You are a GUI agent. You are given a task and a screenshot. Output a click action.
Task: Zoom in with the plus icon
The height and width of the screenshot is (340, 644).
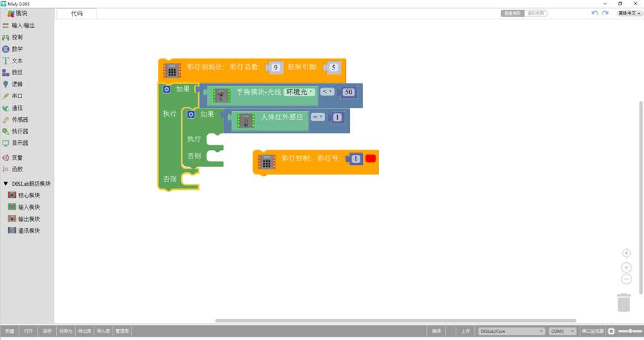[x=626, y=267]
